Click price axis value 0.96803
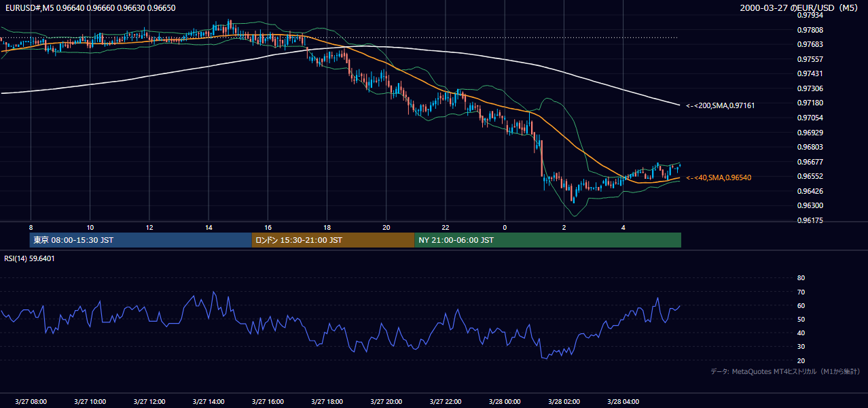868x408 pixels. point(810,147)
